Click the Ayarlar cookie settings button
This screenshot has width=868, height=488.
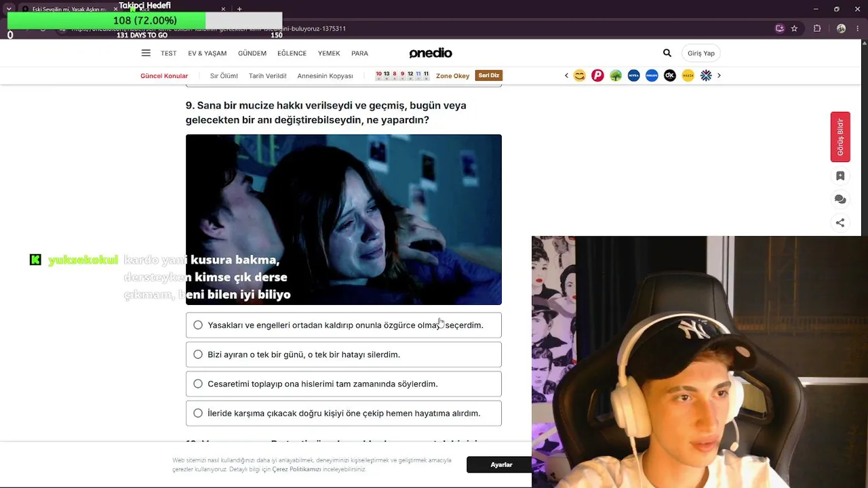501,465
